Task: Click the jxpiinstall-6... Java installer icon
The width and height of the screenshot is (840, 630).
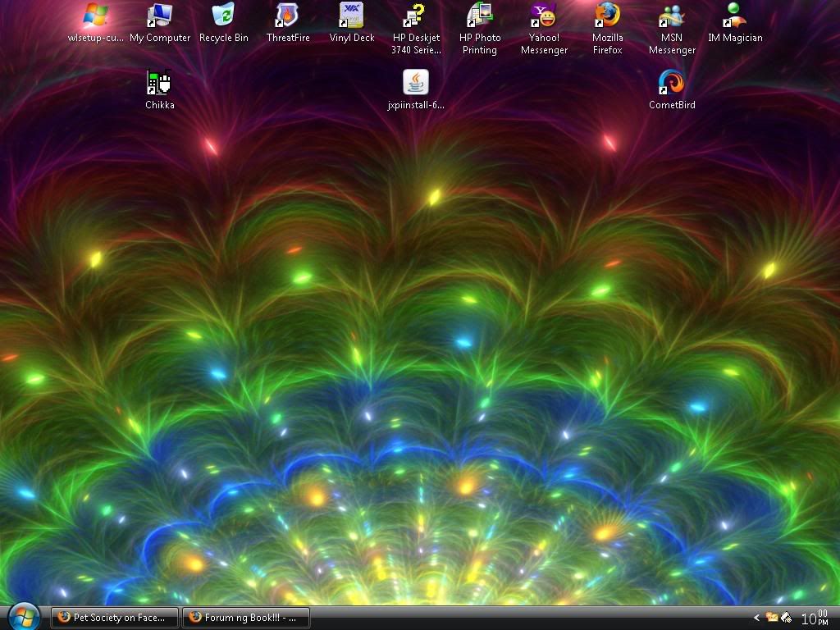Action: coord(416,89)
